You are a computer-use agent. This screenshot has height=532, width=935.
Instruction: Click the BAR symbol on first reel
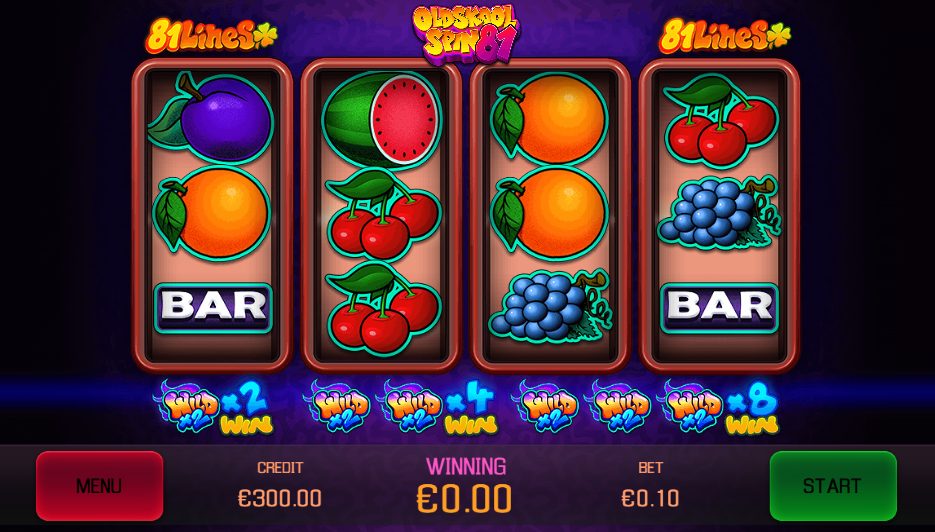[x=213, y=308]
